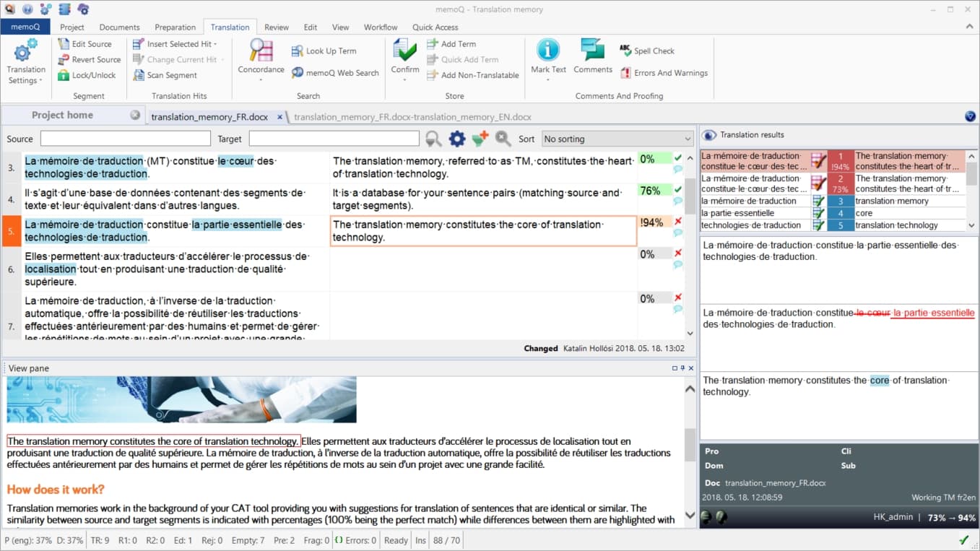Click the comment bubble on segment 3
Image resolution: width=980 pixels, height=551 pixels.
point(678,170)
